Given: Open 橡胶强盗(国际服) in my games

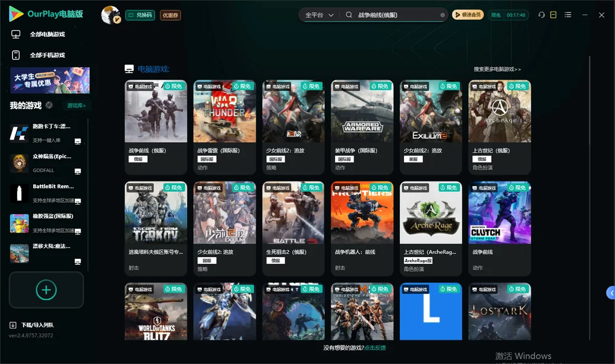Looking at the screenshot, I should click(x=46, y=223).
